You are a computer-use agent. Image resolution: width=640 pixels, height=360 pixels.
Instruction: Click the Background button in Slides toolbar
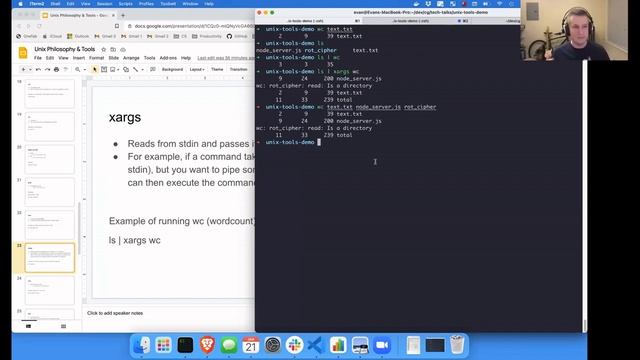(172, 69)
